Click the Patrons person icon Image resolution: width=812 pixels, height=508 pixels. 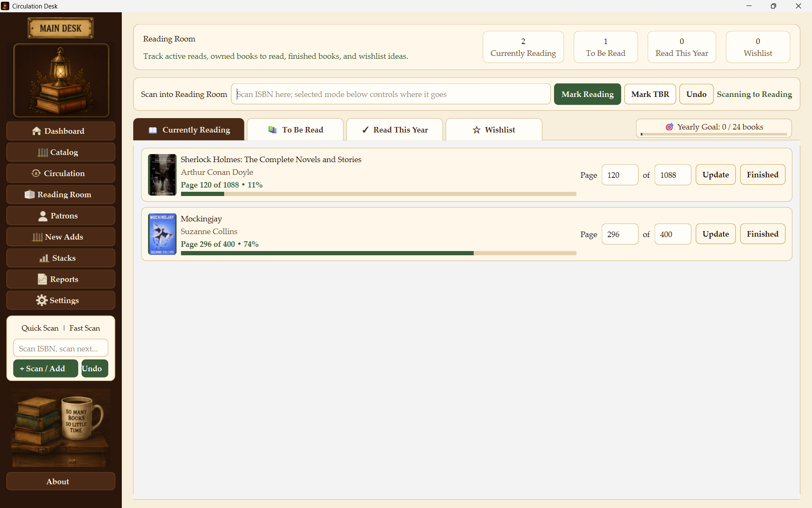pos(43,216)
